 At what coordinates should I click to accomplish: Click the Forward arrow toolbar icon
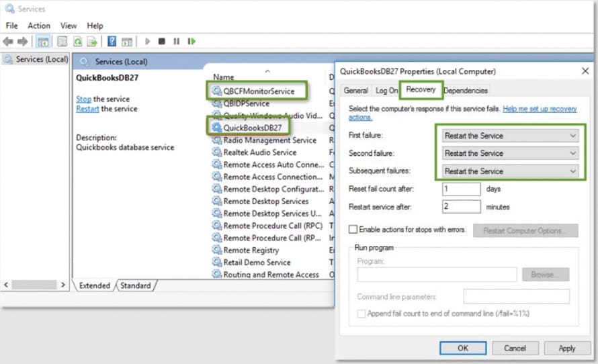22,41
